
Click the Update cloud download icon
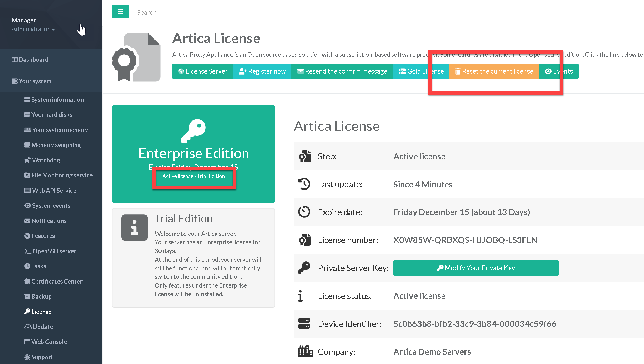[x=28, y=327]
